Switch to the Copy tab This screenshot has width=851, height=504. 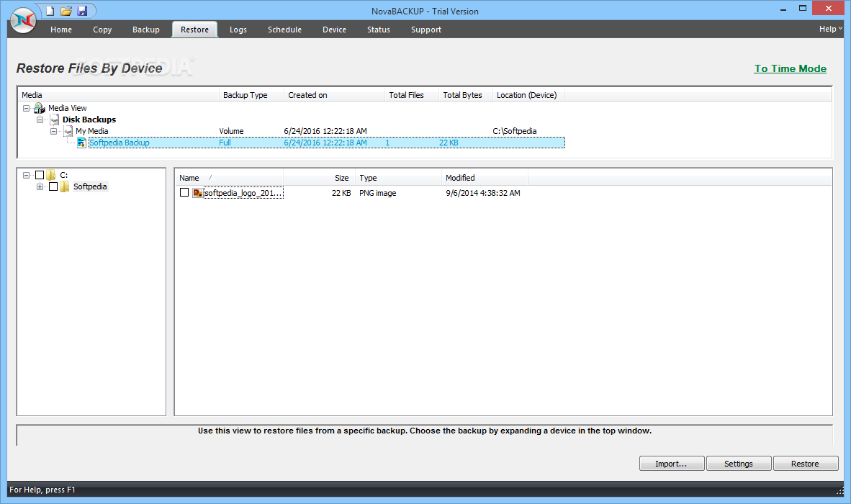[102, 30]
